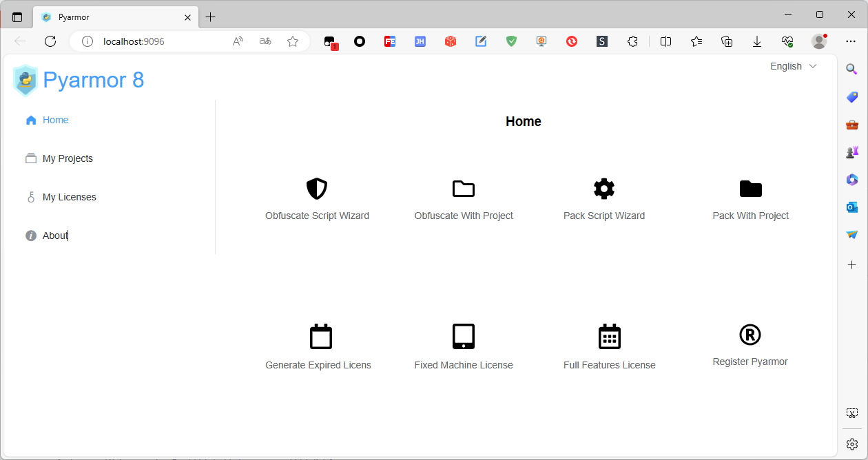Open the browser extensions puzzle icon
Viewport: 868px width, 460px height.
click(632, 41)
